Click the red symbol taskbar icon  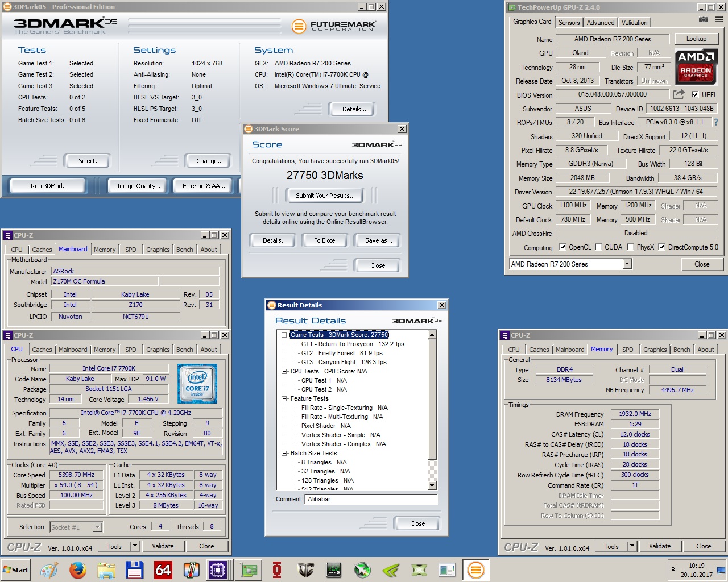coord(277,570)
